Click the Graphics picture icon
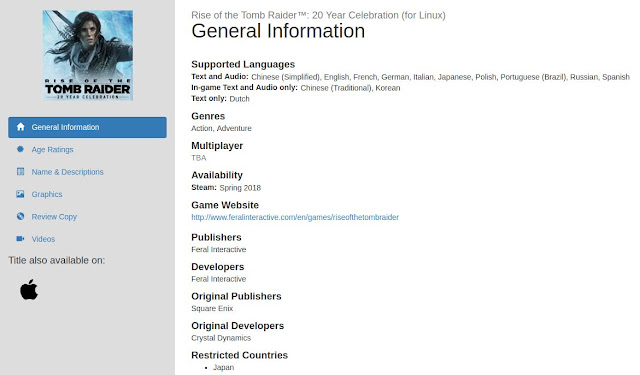Screen dimensions: 640x375 pyautogui.click(x=20, y=194)
